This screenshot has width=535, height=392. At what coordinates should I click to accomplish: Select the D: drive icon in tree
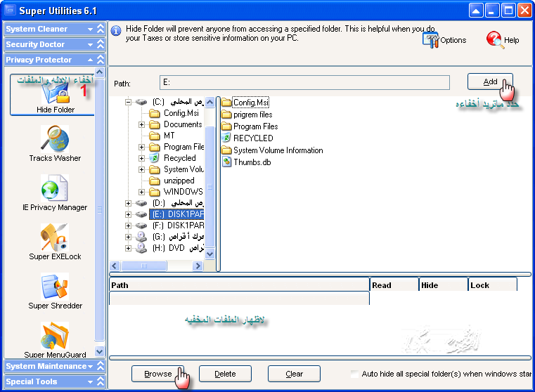[x=141, y=203]
